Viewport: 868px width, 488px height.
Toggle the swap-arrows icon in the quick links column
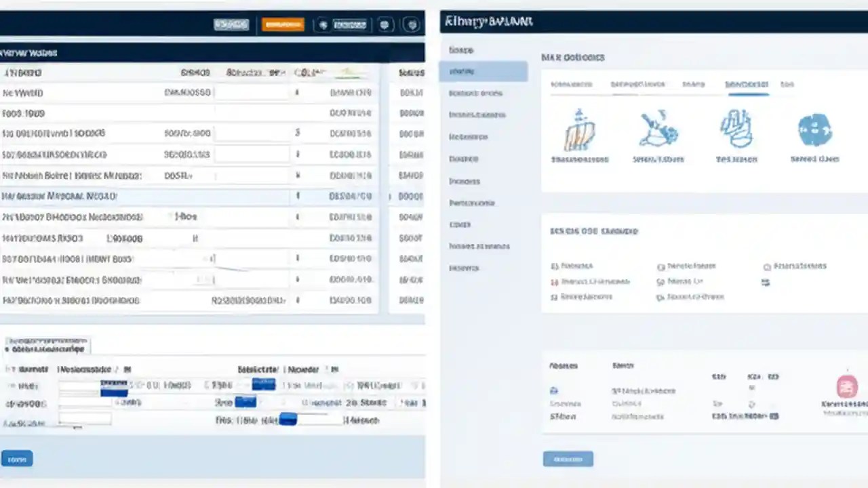coord(766,283)
